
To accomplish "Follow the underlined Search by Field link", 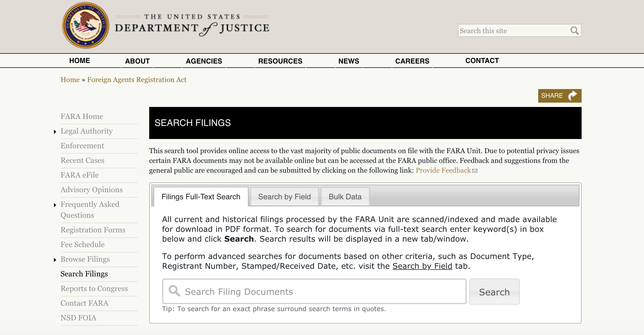I will click(422, 266).
